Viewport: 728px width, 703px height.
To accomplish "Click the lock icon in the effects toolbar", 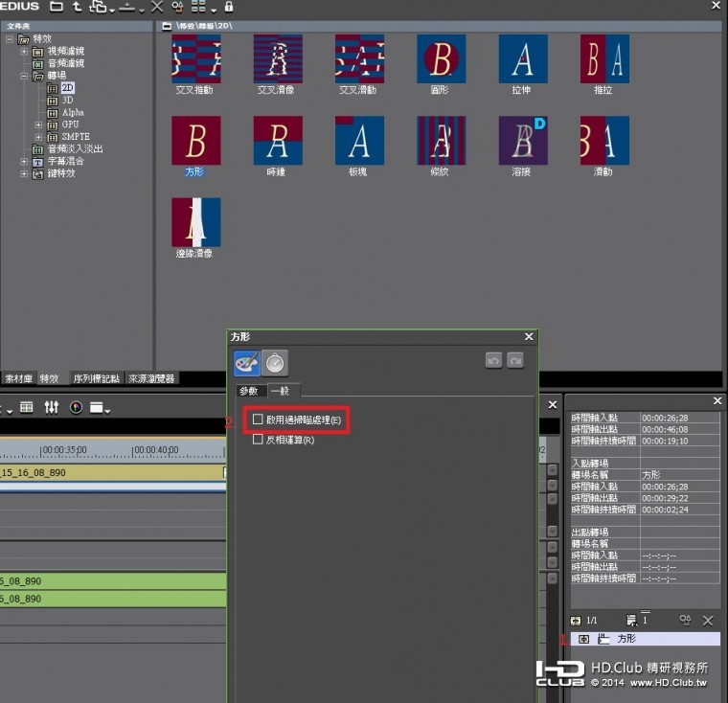I will [229, 7].
